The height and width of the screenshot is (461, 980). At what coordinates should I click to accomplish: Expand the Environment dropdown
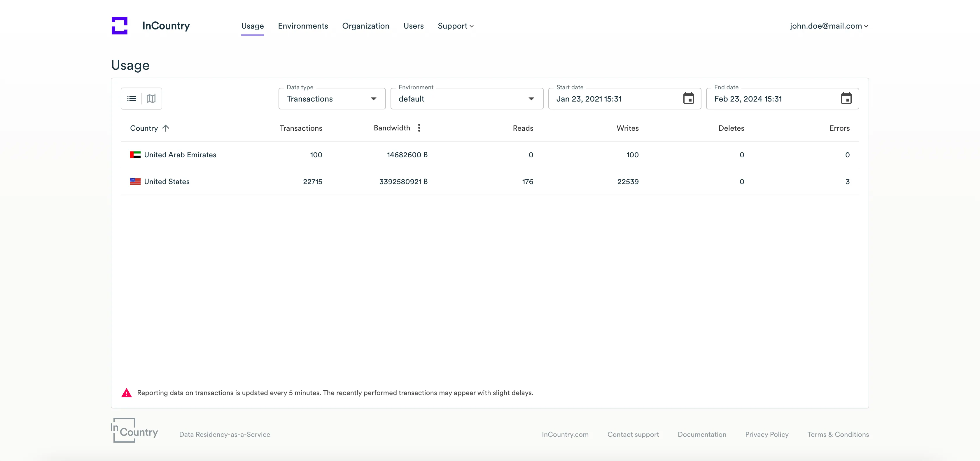tap(466, 99)
